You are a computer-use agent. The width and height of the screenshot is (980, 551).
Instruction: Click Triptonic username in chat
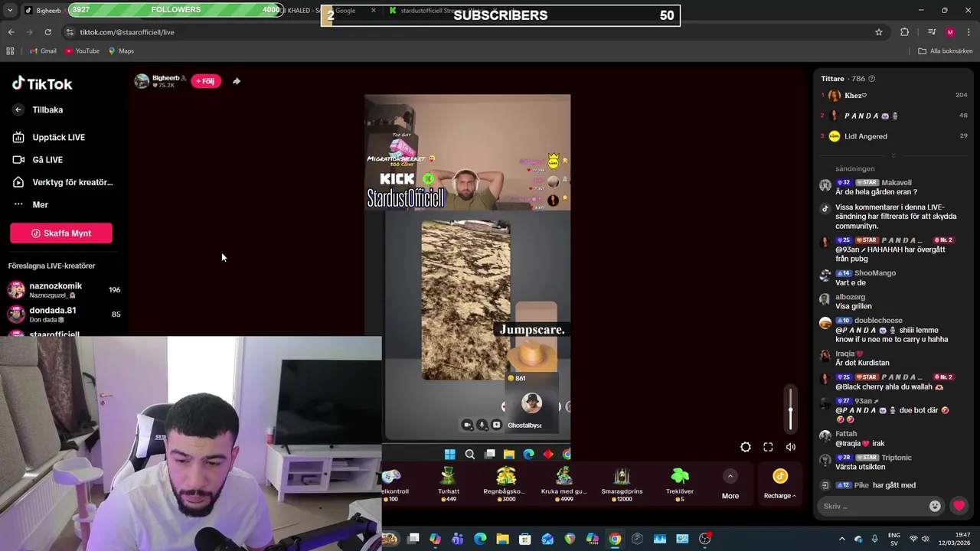coord(897,458)
